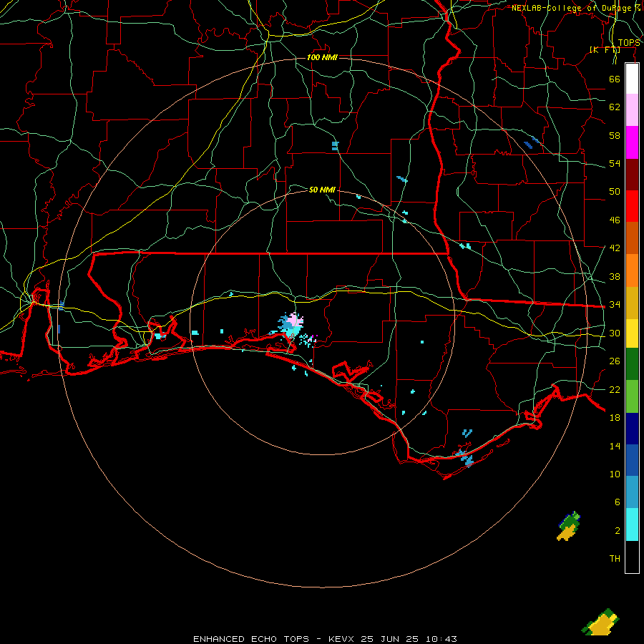Click the '38' legend value
Viewport: 644px width, 644px height.
pos(615,277)
